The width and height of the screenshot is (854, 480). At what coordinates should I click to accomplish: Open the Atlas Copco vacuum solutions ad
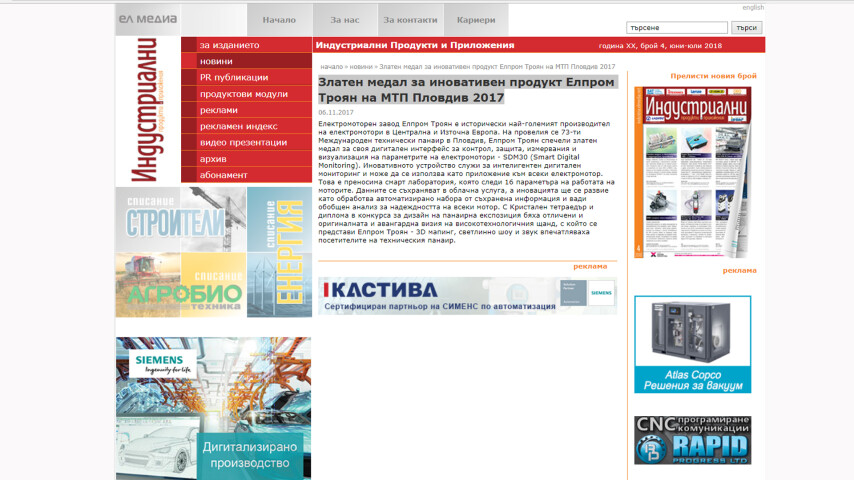click(x=692, y=344)
